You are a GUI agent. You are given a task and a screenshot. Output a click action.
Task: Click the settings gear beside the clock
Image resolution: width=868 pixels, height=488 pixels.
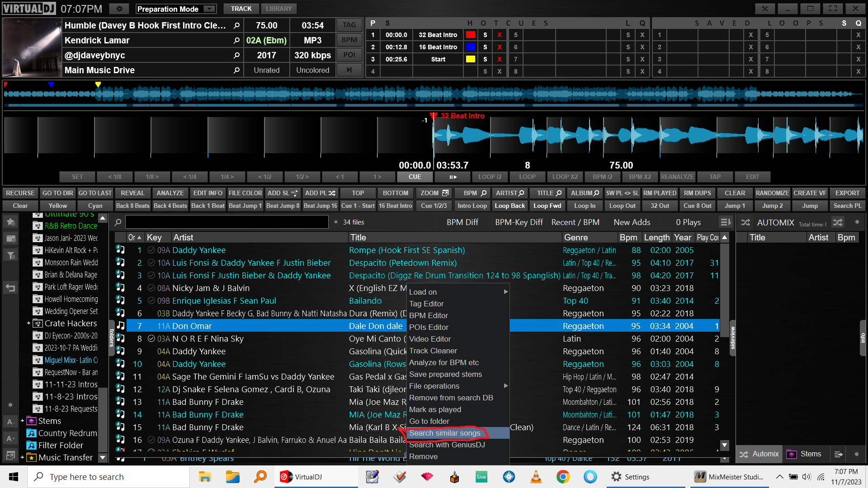coord(119,9)
